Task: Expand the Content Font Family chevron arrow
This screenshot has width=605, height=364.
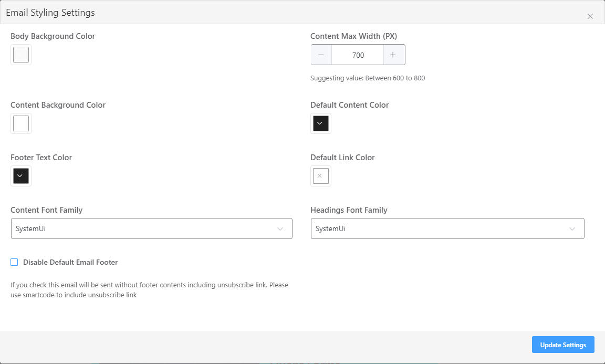Action: click(x=280, y=229)
